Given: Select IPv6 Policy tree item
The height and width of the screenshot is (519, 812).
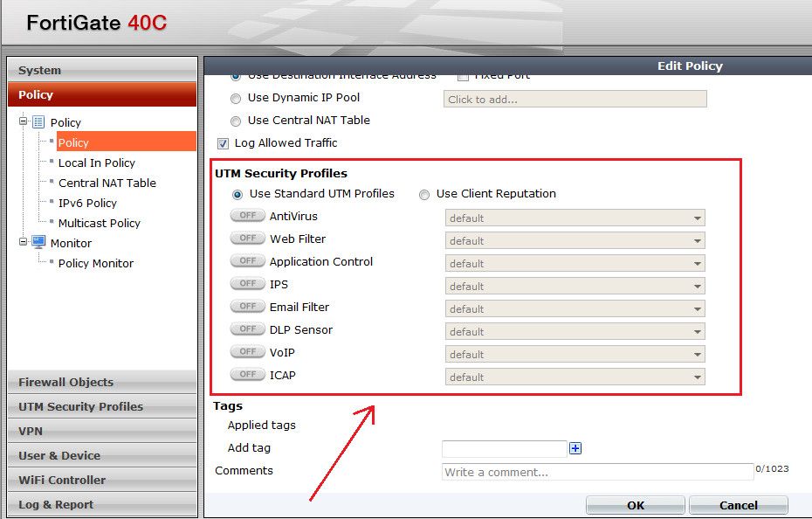Looking at the screenshot, I should (87, 204).
